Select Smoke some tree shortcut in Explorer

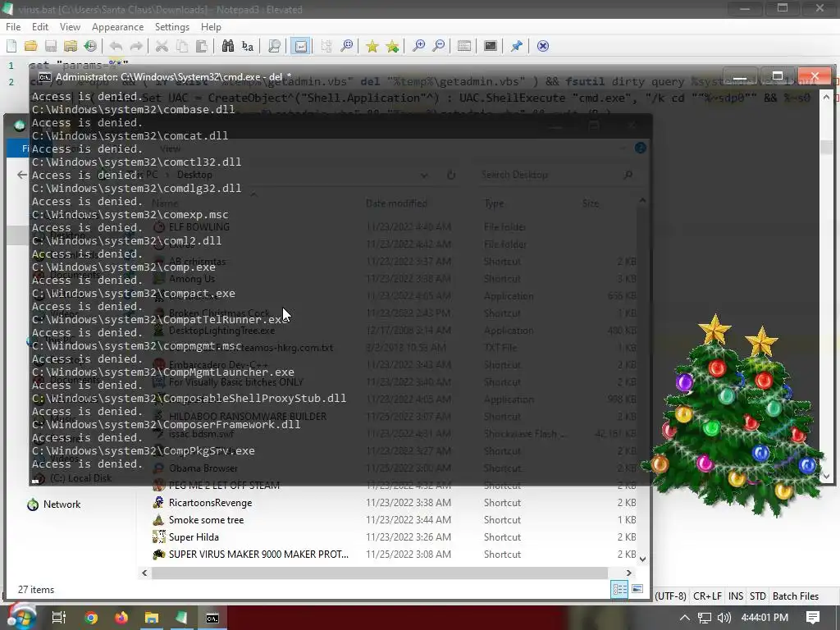pyautogui.click(x=206, y=519)
